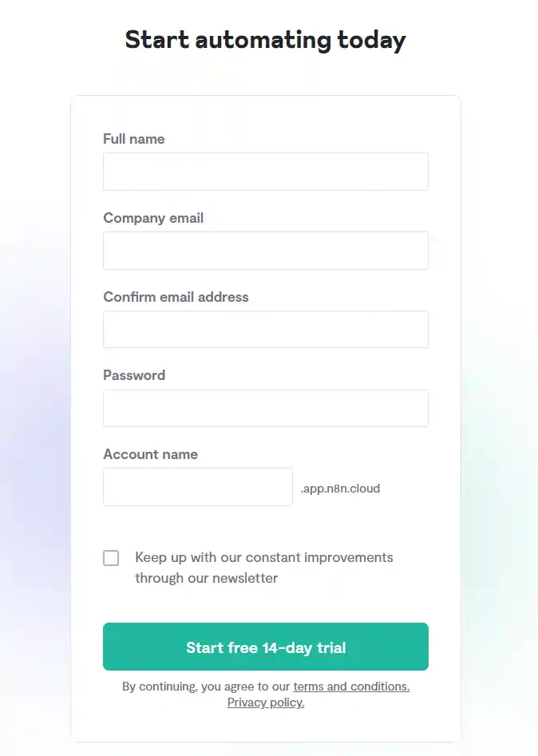Viewport: 538px width, 756px height.
Task: Toggle the constant improvements newsletter option
Action: pos(111,557)
